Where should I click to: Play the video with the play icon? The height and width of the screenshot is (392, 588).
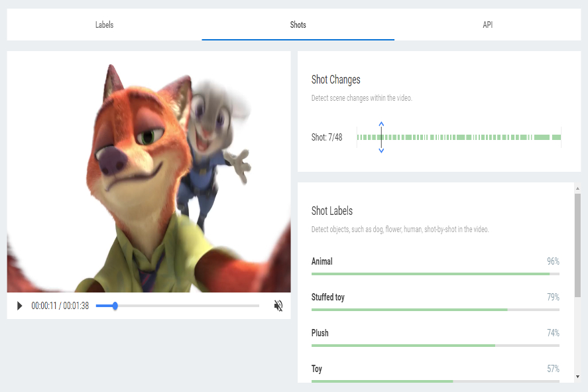point(19,306)
